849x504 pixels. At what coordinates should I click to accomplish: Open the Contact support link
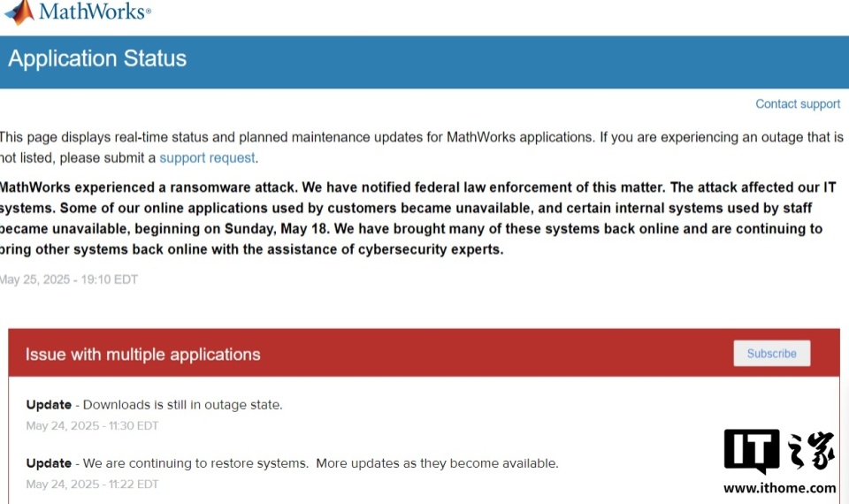pyautogui.click(x=798, y=104)
